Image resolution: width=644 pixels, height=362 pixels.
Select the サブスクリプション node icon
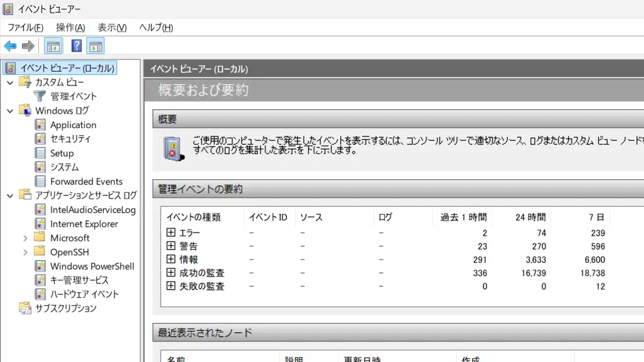tap(25, 309)
